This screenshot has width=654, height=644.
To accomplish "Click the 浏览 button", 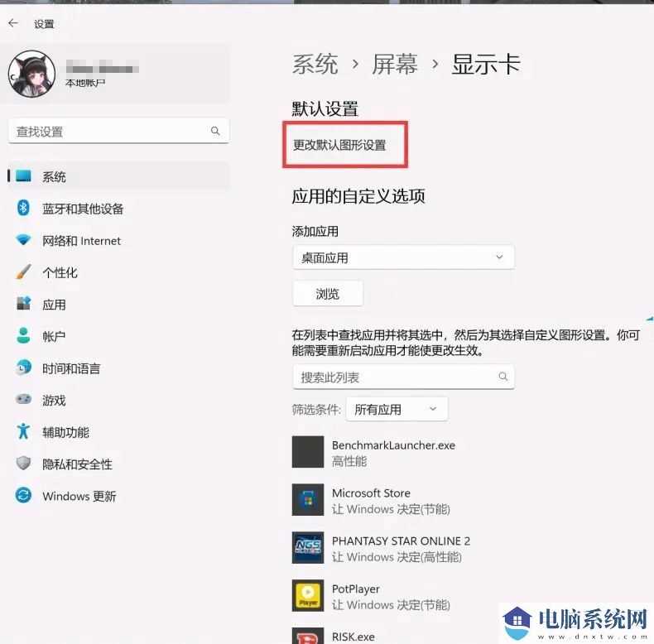I will [x=328, y=294].
